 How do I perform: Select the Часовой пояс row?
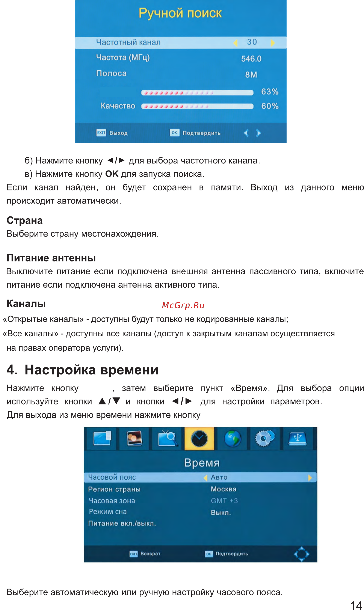click(200, 477)
